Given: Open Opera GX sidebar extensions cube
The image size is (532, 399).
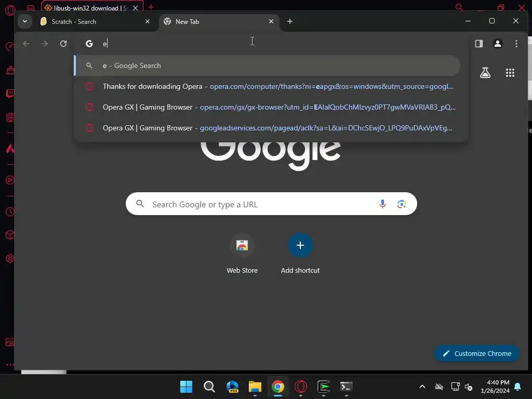Looking at the screenshot, I should click(10, 235).
